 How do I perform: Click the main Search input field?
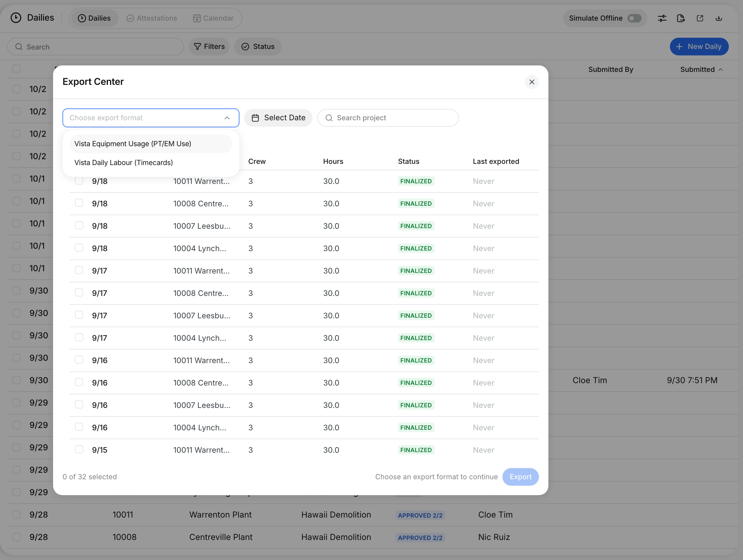(x=96, y=47)
